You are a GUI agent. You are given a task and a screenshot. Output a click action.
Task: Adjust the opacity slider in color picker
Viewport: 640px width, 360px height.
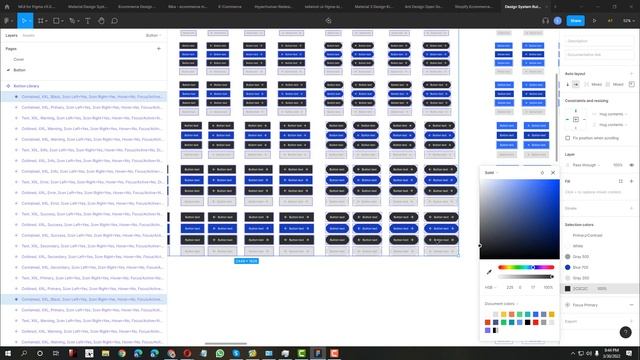[x=526, y=277]
